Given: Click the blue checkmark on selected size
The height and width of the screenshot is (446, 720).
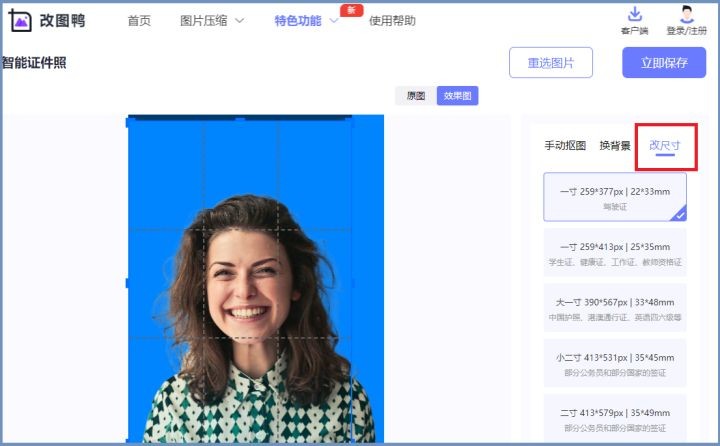Looking at the screenshot, I should [x=679, y=213].
